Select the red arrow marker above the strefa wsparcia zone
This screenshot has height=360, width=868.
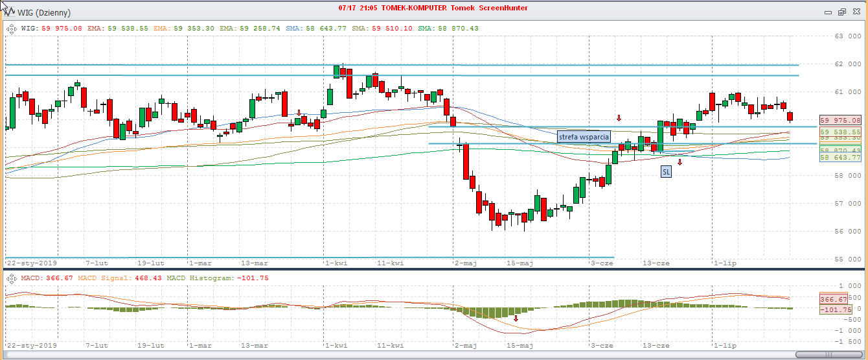click(x=619, y=118)
